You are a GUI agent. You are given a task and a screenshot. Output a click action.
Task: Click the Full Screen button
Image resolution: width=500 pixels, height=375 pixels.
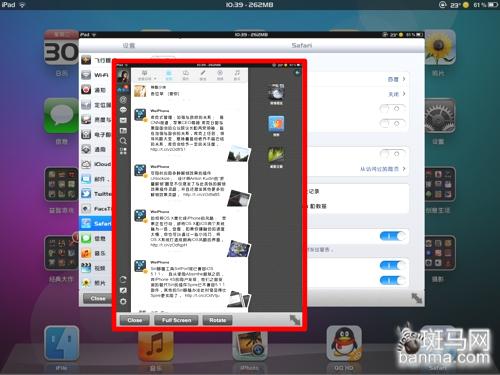coord(176,320)
